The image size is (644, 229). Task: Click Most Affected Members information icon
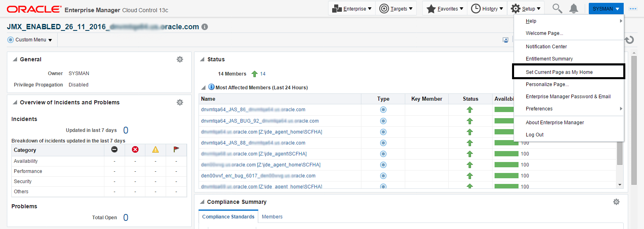tap(211, 87)
